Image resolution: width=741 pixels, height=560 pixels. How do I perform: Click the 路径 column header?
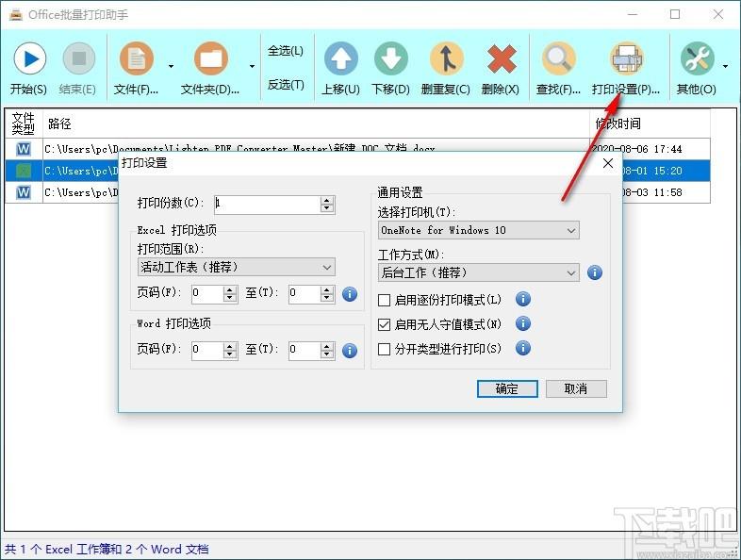[316, 124]
